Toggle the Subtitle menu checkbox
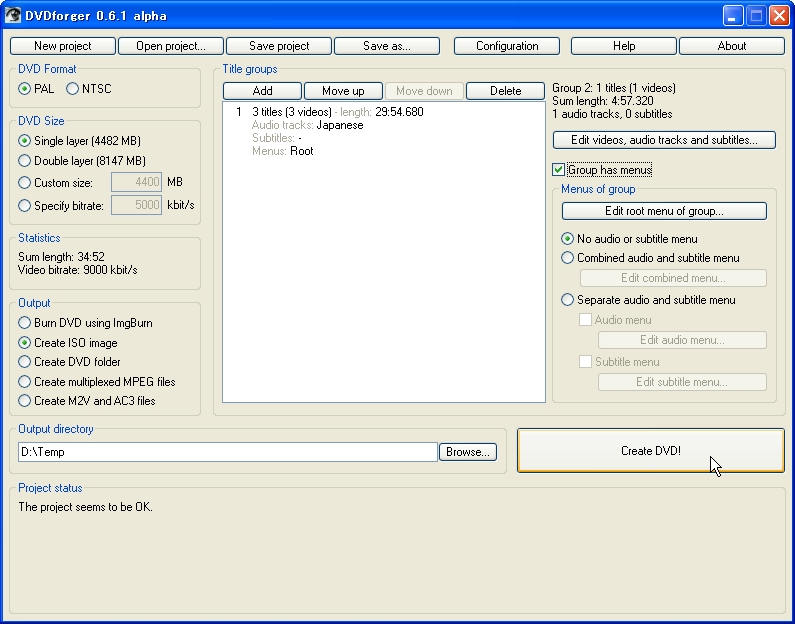The width and height of the screenshot is (795, 624). [x=585, y=362]
